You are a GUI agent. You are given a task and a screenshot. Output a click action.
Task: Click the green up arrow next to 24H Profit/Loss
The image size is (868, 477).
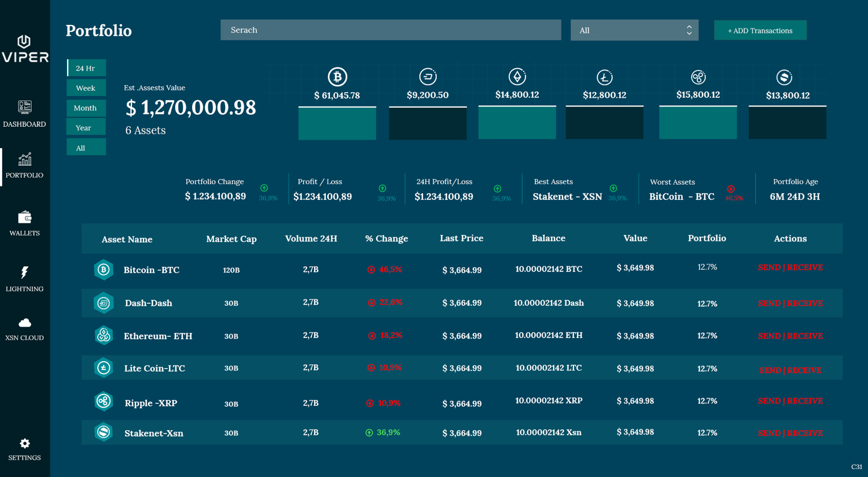point(498,189)
